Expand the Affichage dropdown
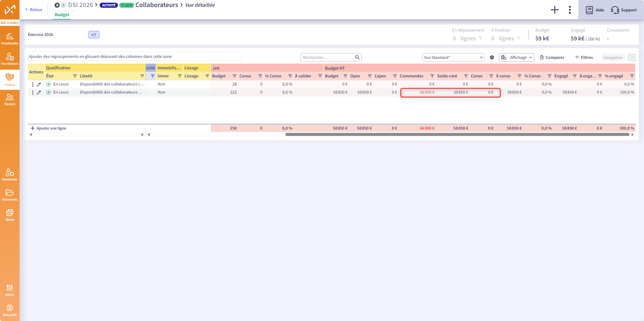This screenshot has height=321, width=644. (516, 58)
